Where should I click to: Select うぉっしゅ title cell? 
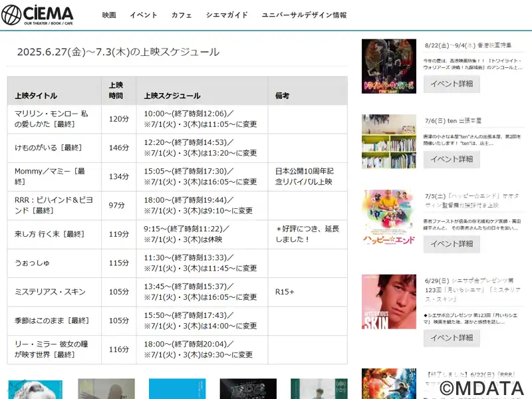pos(55,263)
